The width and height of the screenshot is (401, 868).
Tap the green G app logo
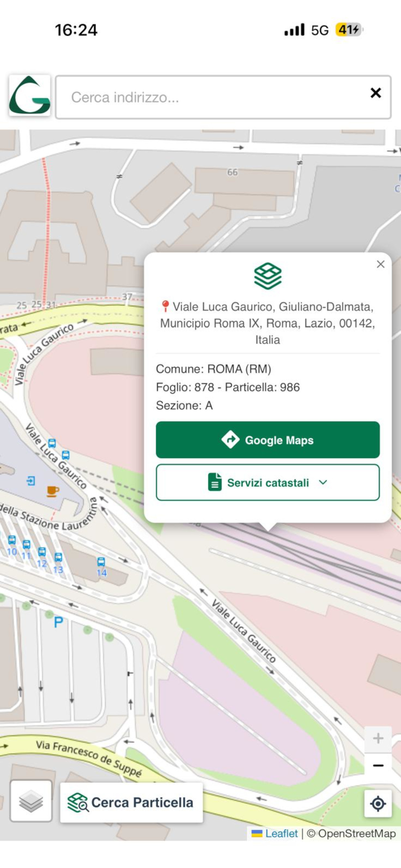(30, 96)
